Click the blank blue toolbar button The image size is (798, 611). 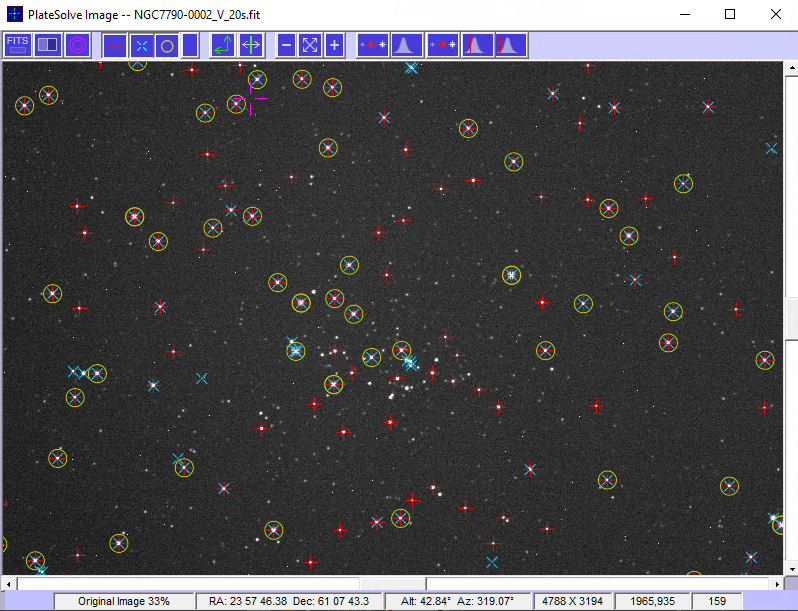click(x=190, y=45)
